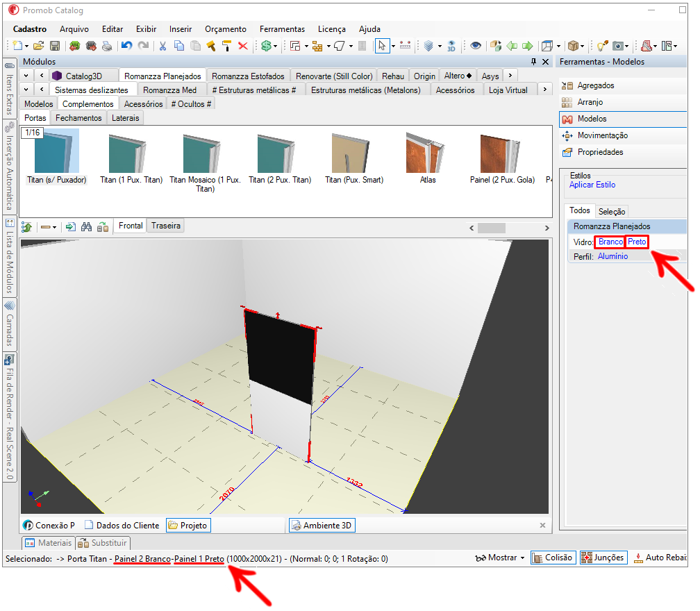Image resolution: width=700 pixels, height=611 pixels.
Task: Click the wireframe cube view icon
Action: pos(547,46)
